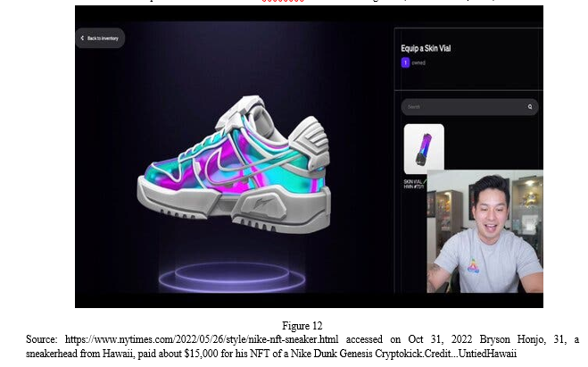
Task: Click the webcam video overlay of presenter
Action: click(x=484, y=231)
